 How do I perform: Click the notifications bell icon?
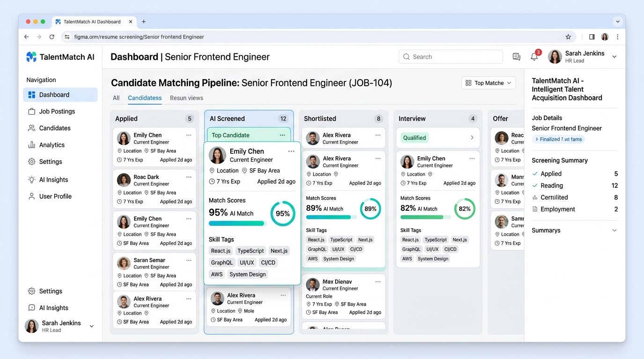coord(534,57)
